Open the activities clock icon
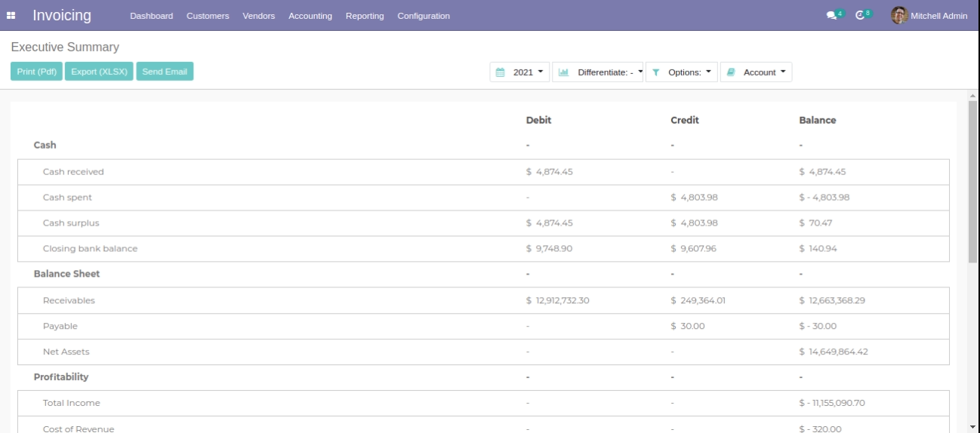Image resolution: width=980 pixels, height=433 pixels. 860,16
